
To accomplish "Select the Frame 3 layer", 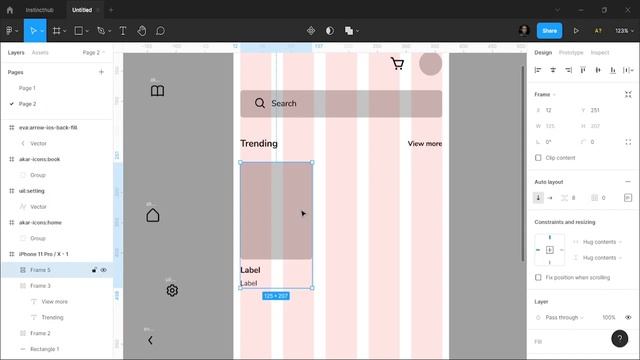I will (x=40, y=286).
